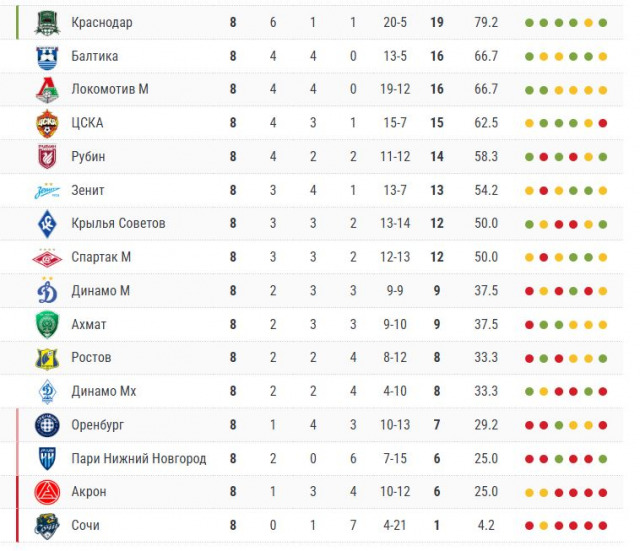Viewport: 640px width, 551px height.
Task: Click the Динамо Мх team name
Action: point(103,391)
